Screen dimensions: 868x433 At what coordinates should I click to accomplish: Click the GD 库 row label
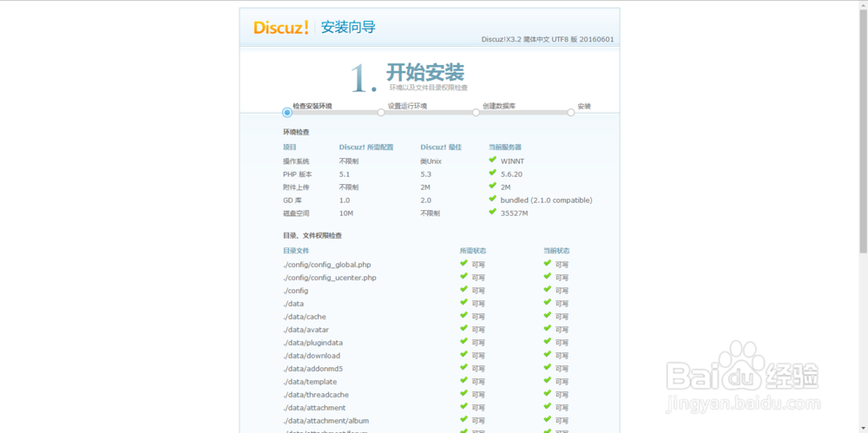pos(293,200)
